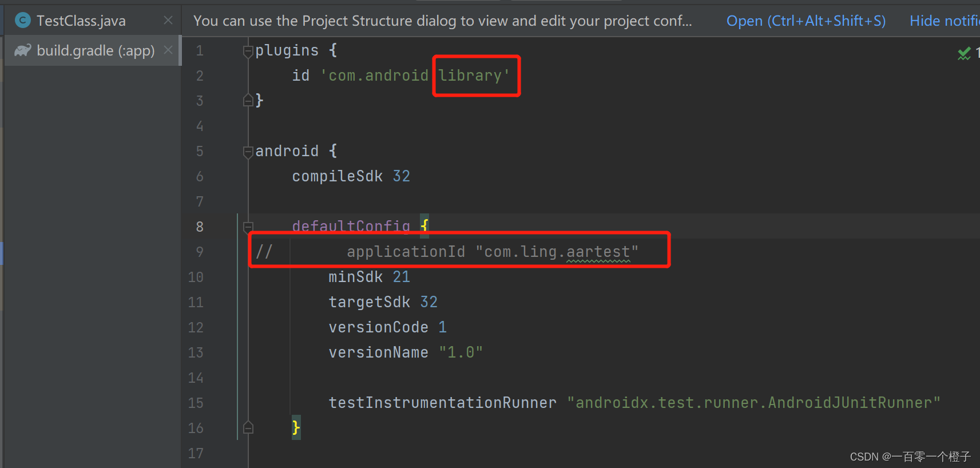This screenshot has height=468, width=980.
Task: Click the Java class icon on TestClass.java tab
Action: (x=23, y=21)
